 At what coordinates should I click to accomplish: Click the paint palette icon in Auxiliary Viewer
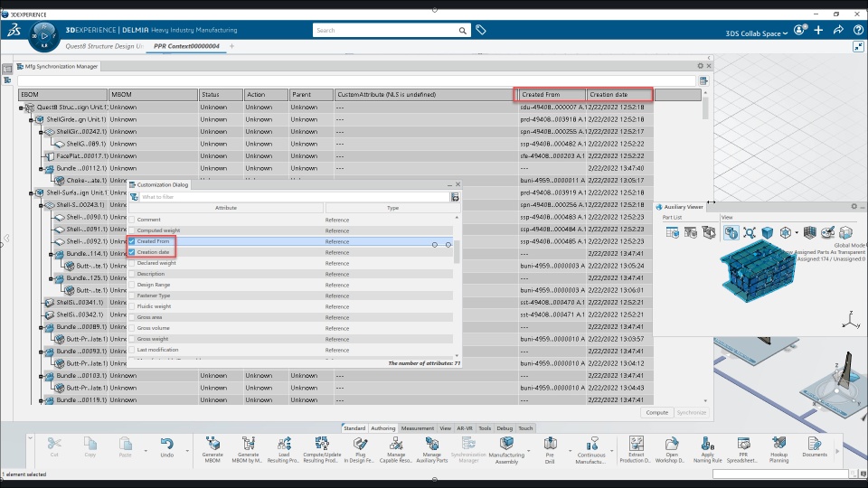(827, 232)
